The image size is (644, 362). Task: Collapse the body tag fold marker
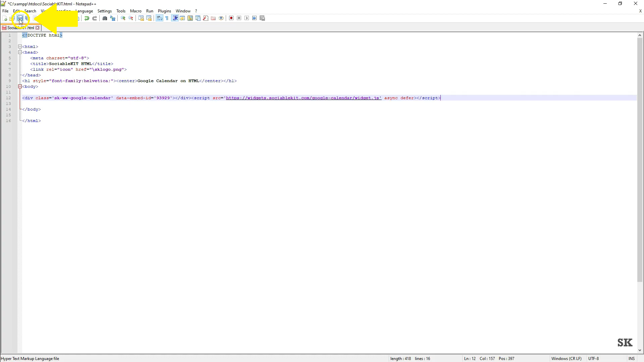tap(20, 86)
